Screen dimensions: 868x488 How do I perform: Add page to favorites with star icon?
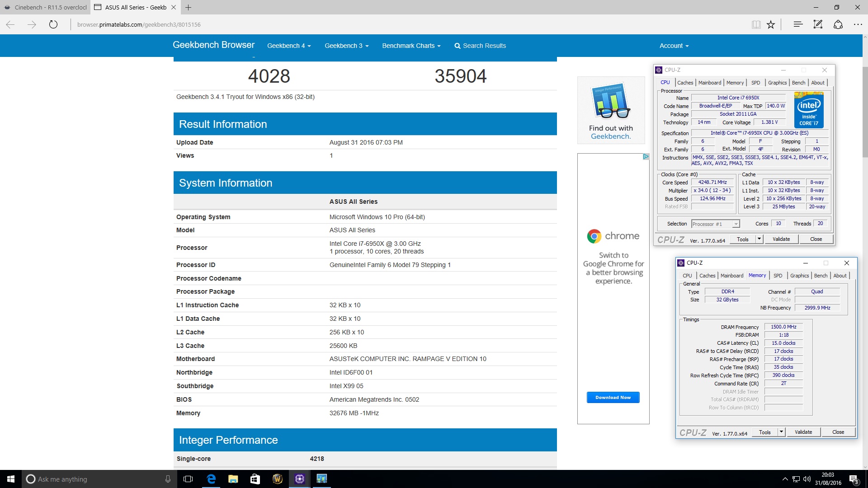click(x=771, y=24)
